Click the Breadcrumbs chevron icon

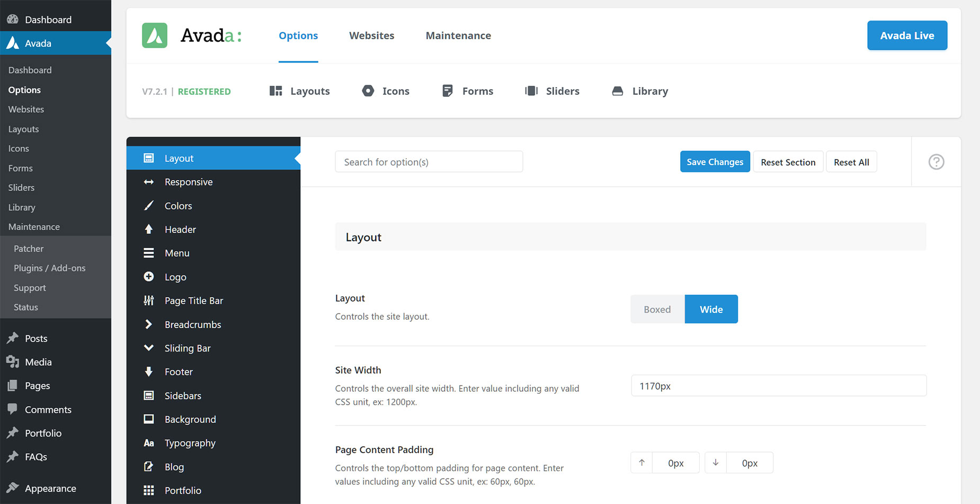[x=149, y=324]
